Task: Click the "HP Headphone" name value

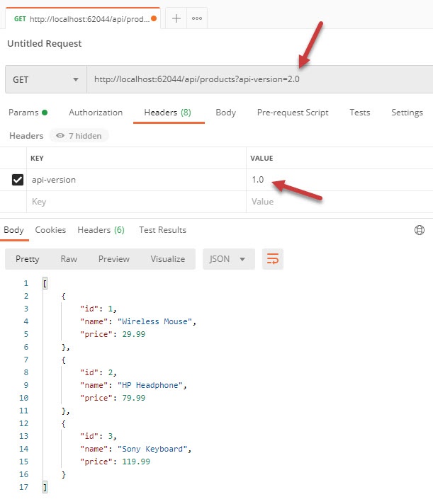Action: click(x=150, y=385)
